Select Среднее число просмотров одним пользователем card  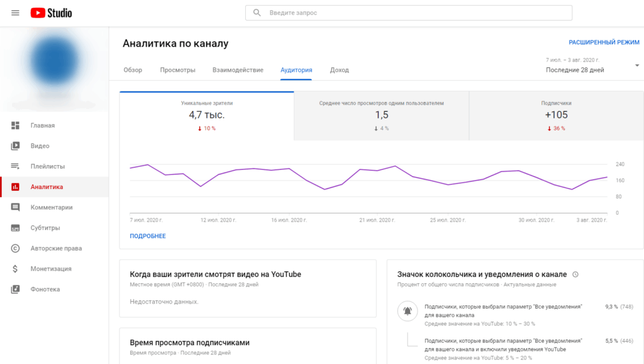pyautogui.click(x=382, y=116)
